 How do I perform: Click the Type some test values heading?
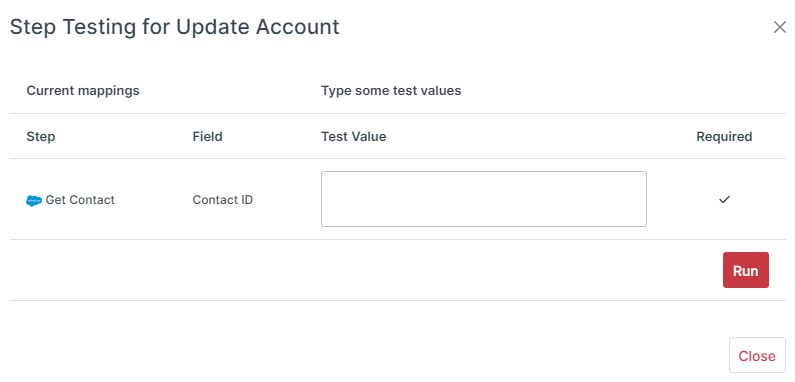(391, 91)
